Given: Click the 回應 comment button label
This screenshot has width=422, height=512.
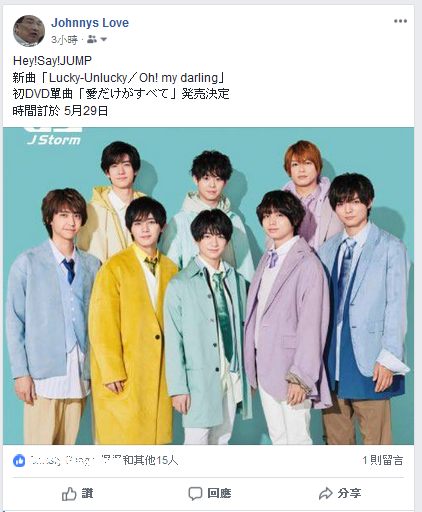Looking at the screenshot, I should point(219,493).
